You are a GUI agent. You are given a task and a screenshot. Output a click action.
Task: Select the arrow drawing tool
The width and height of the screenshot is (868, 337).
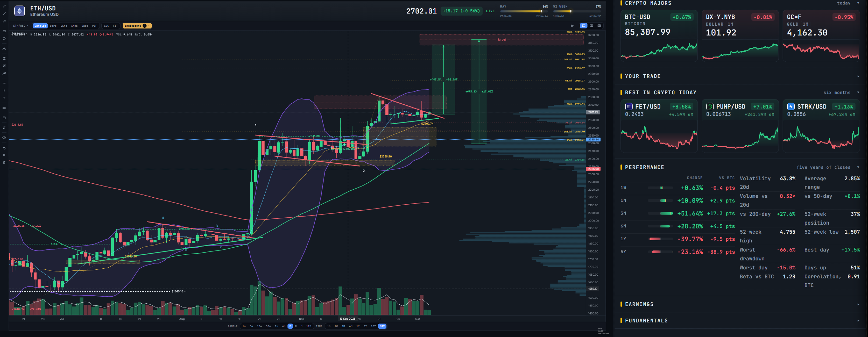pos(4,21)
